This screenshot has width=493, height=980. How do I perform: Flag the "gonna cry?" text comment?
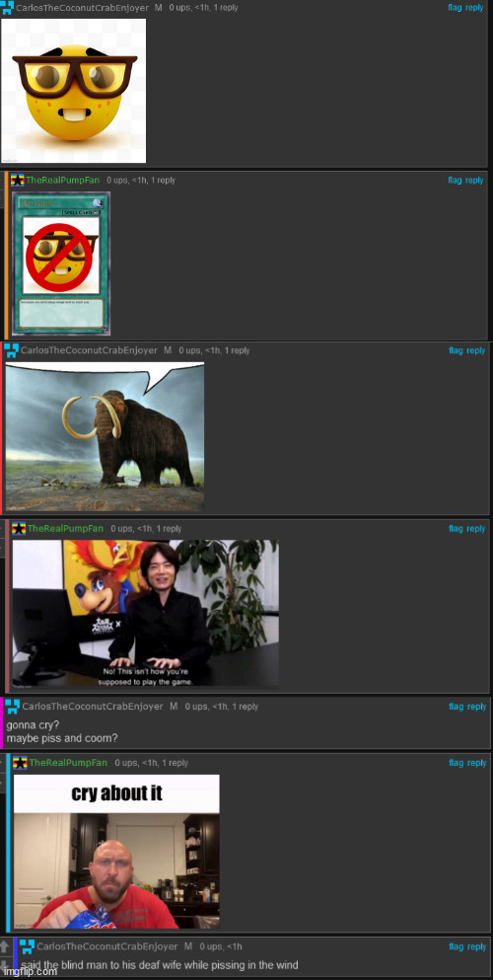457,707
